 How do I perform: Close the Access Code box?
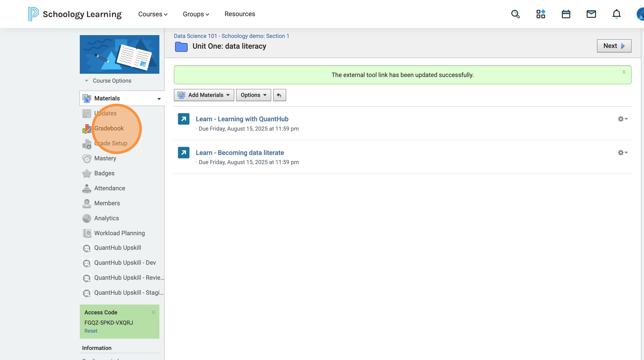point(153,312)
